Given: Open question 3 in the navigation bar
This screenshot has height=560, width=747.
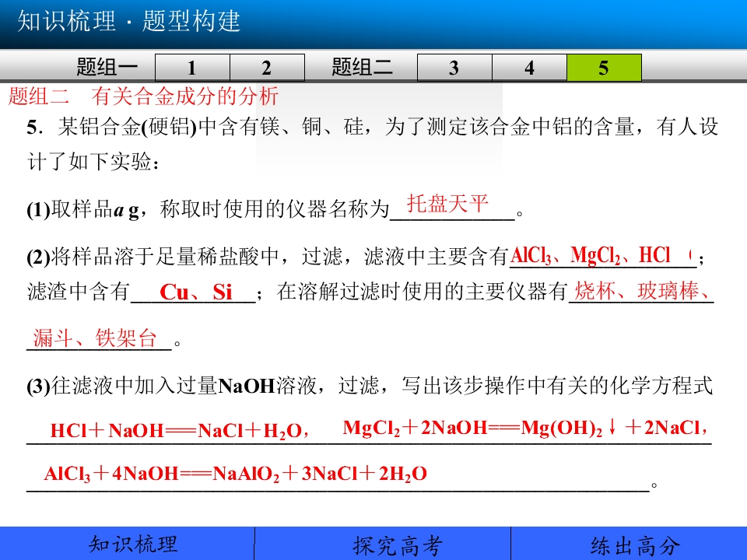Looking at the screenshot, I should coord(454,68).
